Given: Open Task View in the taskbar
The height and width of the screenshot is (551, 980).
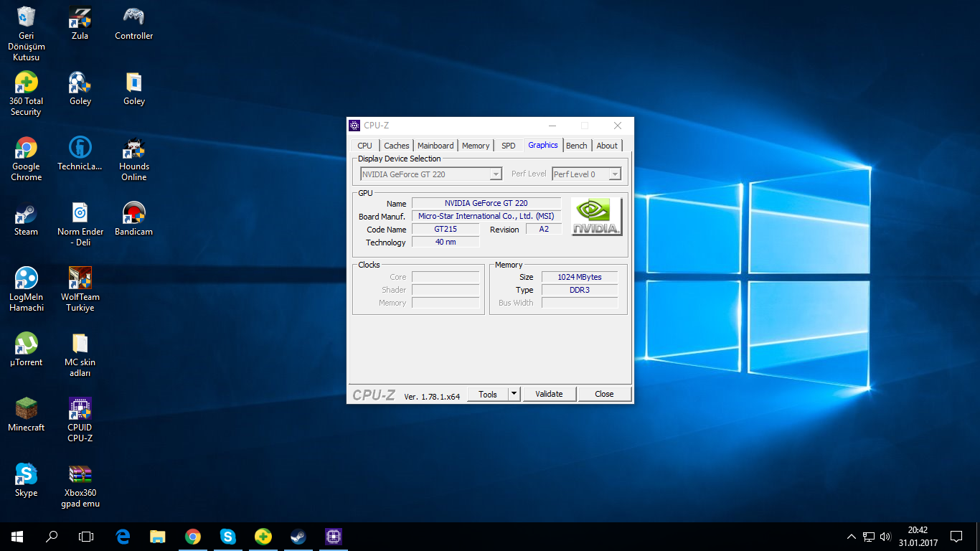Looking at the screenshot, I should [x=86, y=536].
